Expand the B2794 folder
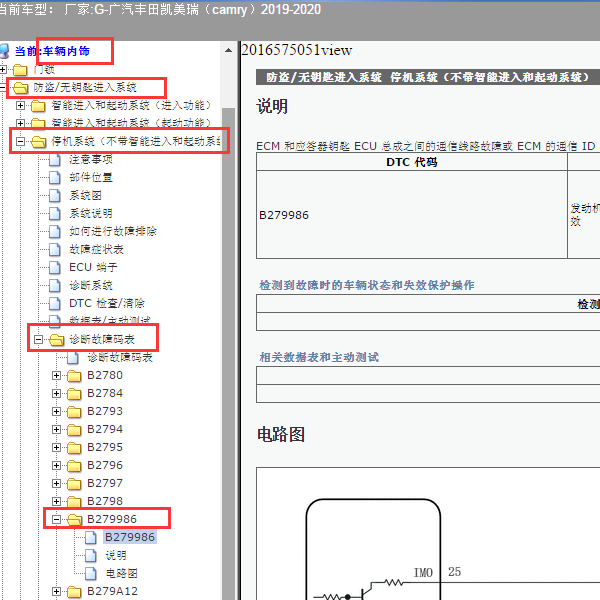600x600 pixels. pyautogui.click(x=56, y=429)
